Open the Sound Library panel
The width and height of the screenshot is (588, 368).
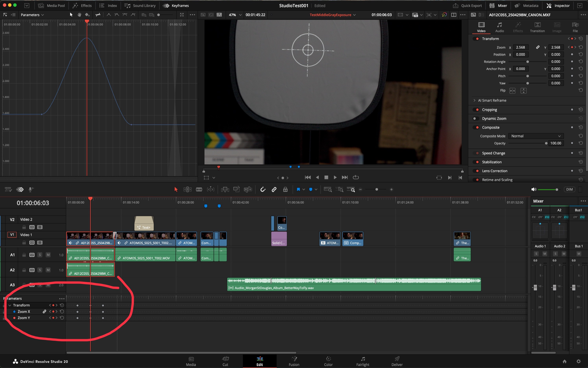pyautogui.click(x=140, y=5)
